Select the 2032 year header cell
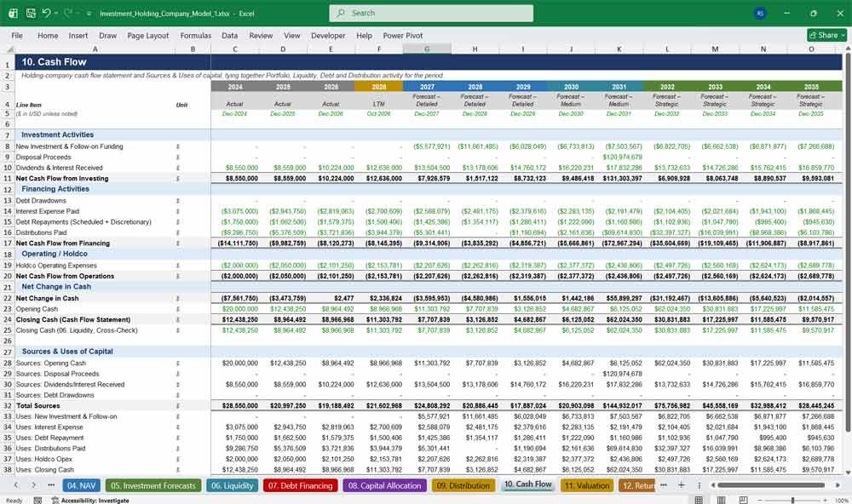Image resolution: width=852 pixels, height=504 pixels. (x=667, y=87)
